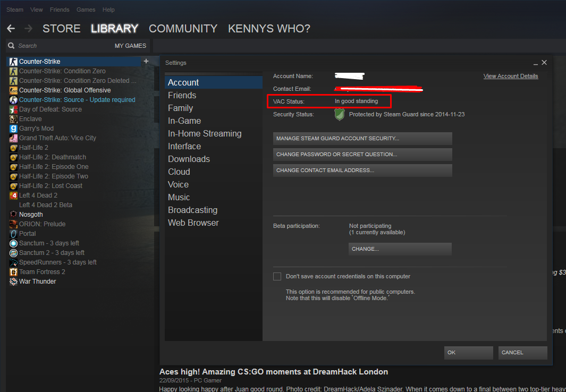Click the Half-Life 2: Episode One icon
Image resolution: width=566 pixels, height=392 pixels.
[13, 167]
